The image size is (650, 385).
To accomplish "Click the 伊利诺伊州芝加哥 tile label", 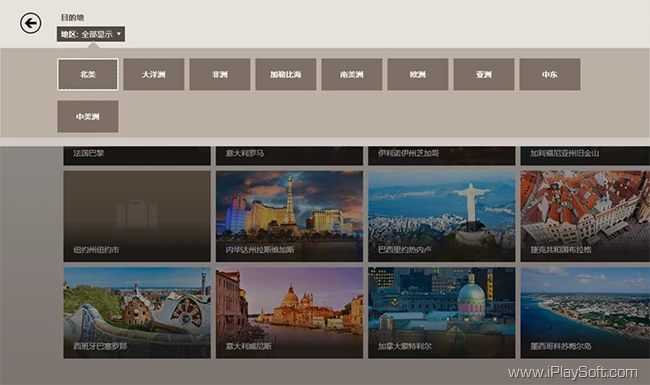I will (408, 153).
